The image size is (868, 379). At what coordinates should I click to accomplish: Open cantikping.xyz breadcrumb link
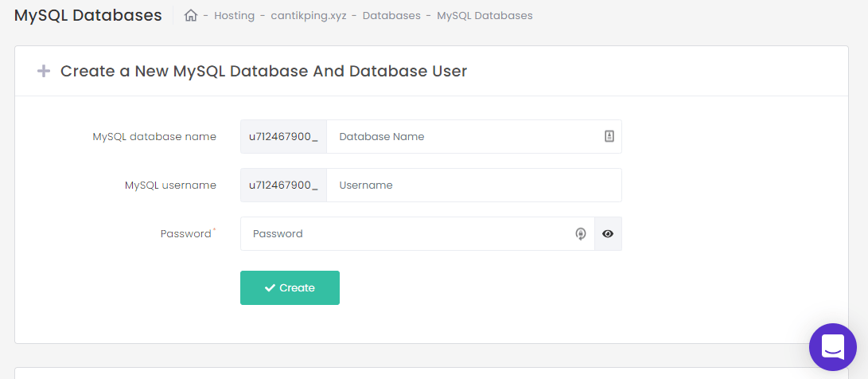(x=309, y=15)
